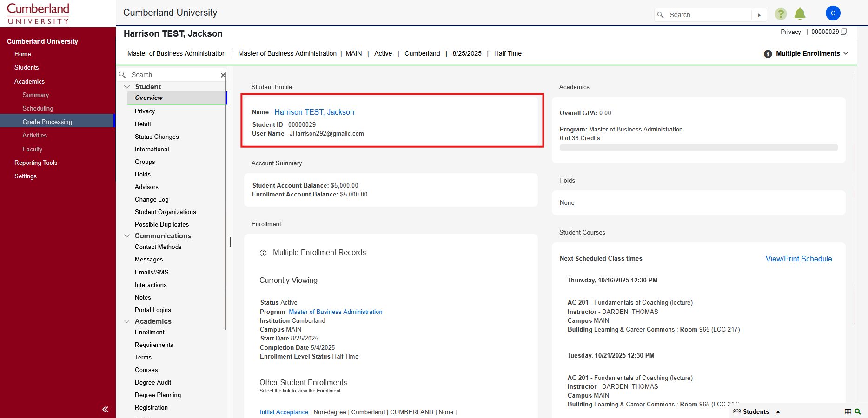868x418 pixels.
Task: Click the info icon beside Multiple Enrollments
Action: [768, 54]
